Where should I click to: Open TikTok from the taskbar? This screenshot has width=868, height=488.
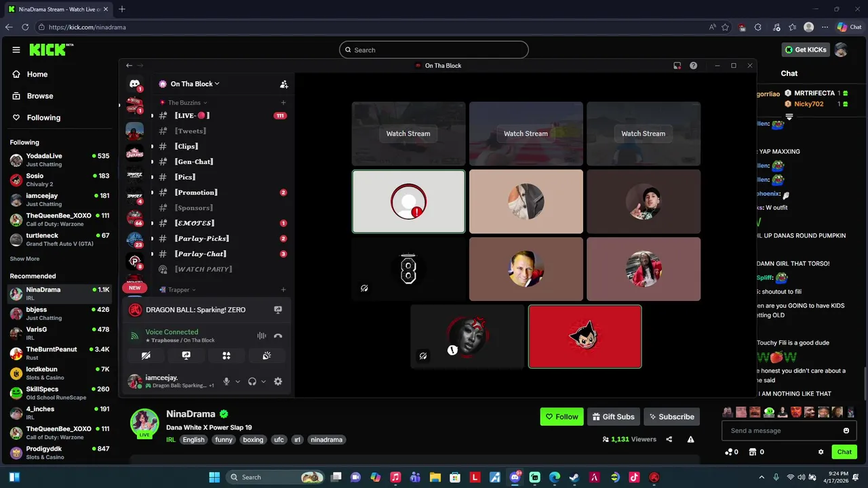coord(634,477)
